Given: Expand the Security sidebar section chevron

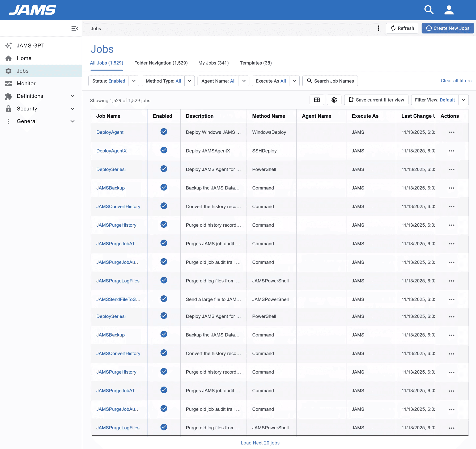Looking at the screenshot, I should pos(73,109).
